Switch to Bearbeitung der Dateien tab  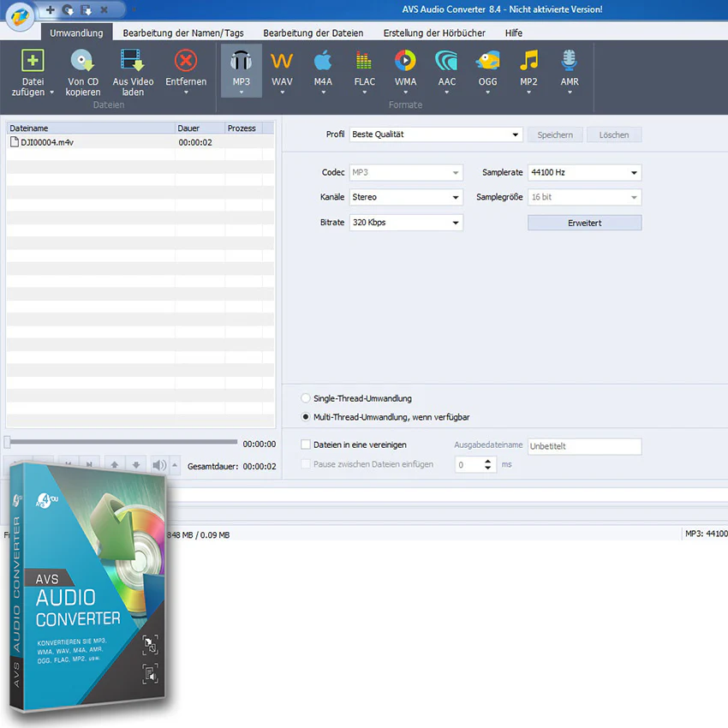click(x=313, y=33)
